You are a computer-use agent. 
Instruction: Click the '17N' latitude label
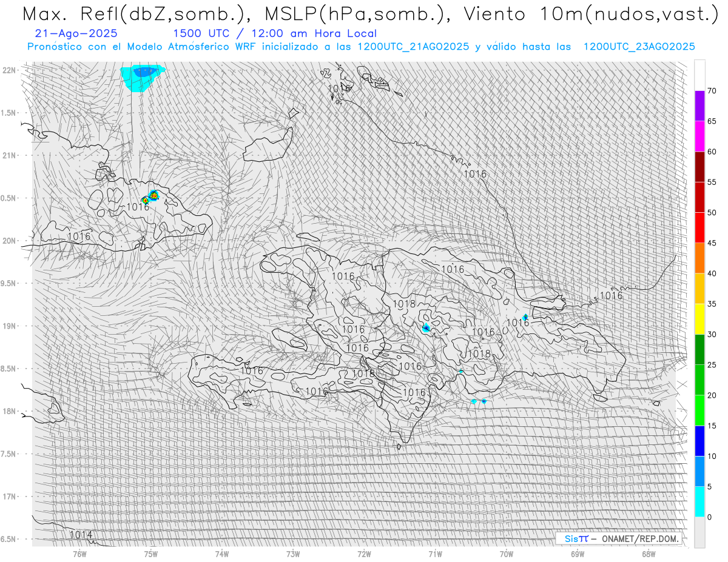8,497
